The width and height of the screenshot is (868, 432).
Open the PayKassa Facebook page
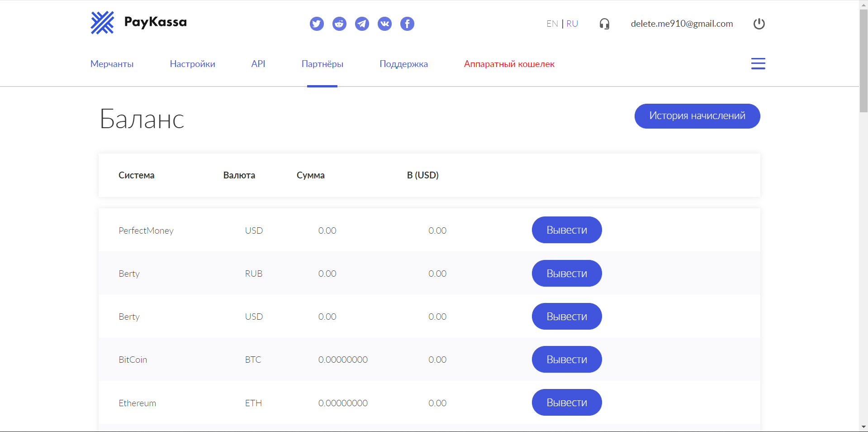pyautogui.click(x=407, y=24)
